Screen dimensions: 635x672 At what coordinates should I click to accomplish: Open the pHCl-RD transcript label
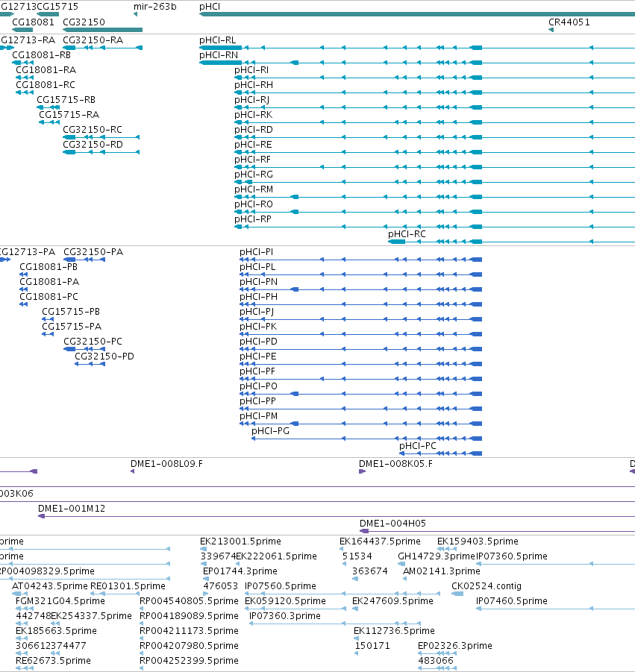pyautogui.click(x=254, y=130)
